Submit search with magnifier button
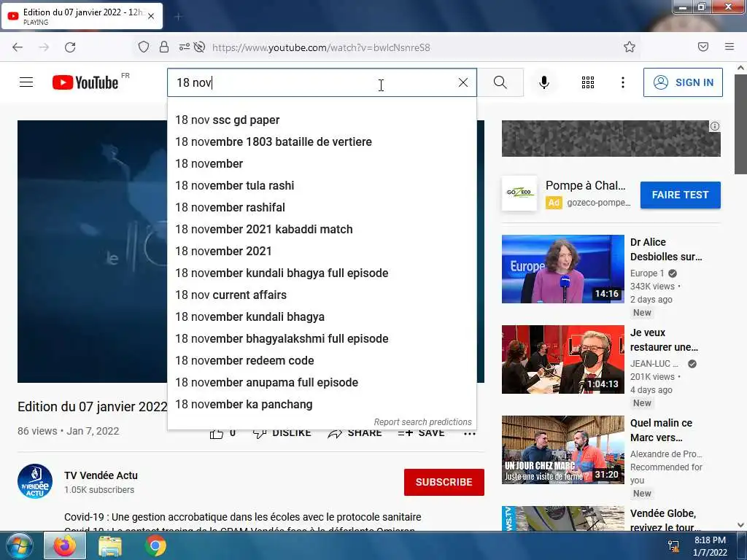The image size is (747, 560). [x=500, y=82]
